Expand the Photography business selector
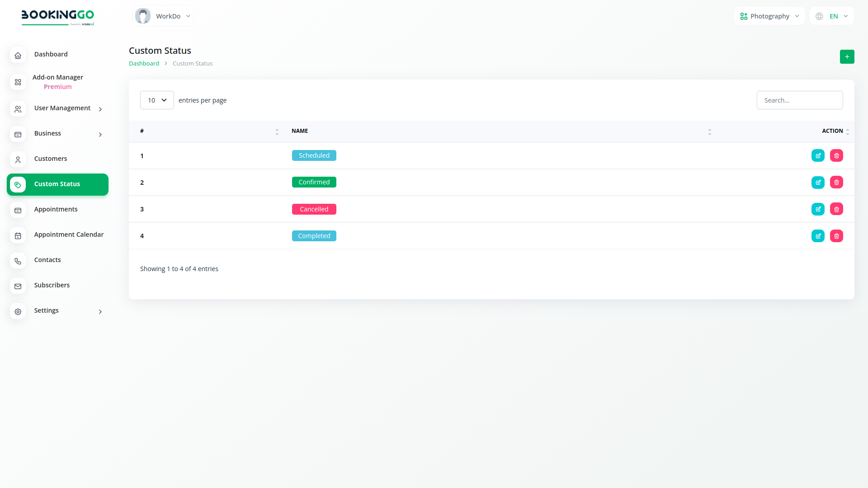Screen dimensions: 868x488 coord(769,16)
